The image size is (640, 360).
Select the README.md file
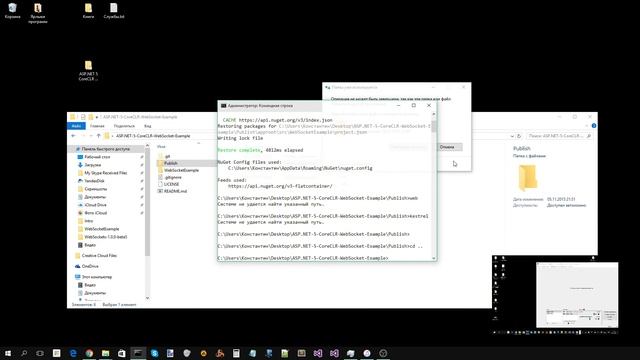click(176, 191)
